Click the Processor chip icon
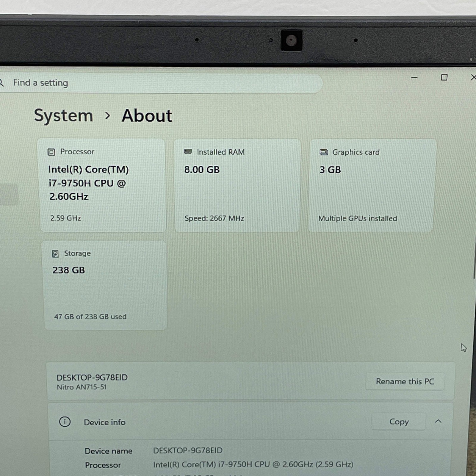 tap(51, 152)
